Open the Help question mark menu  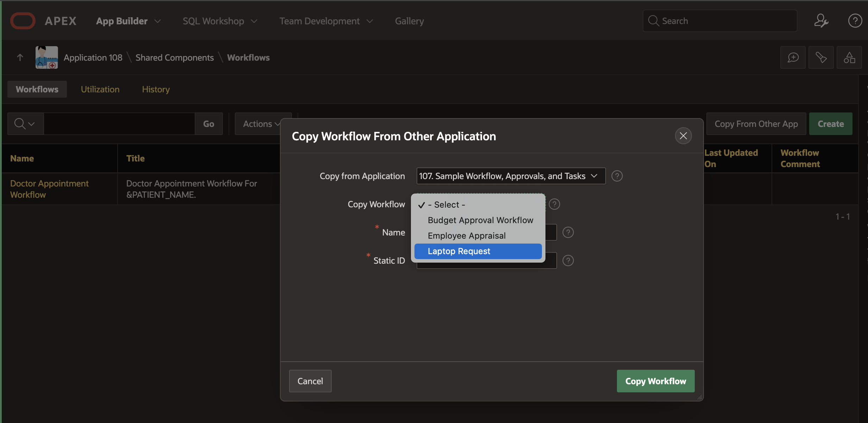[855, 21]
